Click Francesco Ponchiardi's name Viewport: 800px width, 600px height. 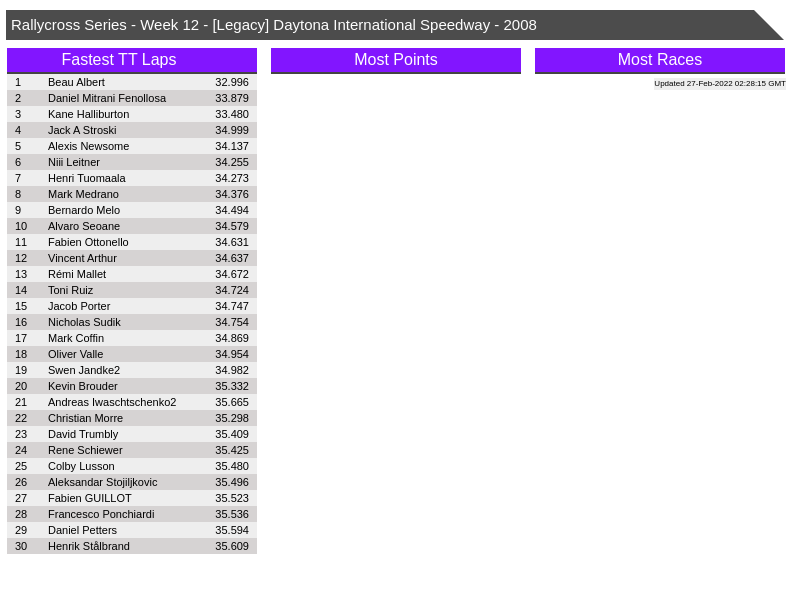101,514
